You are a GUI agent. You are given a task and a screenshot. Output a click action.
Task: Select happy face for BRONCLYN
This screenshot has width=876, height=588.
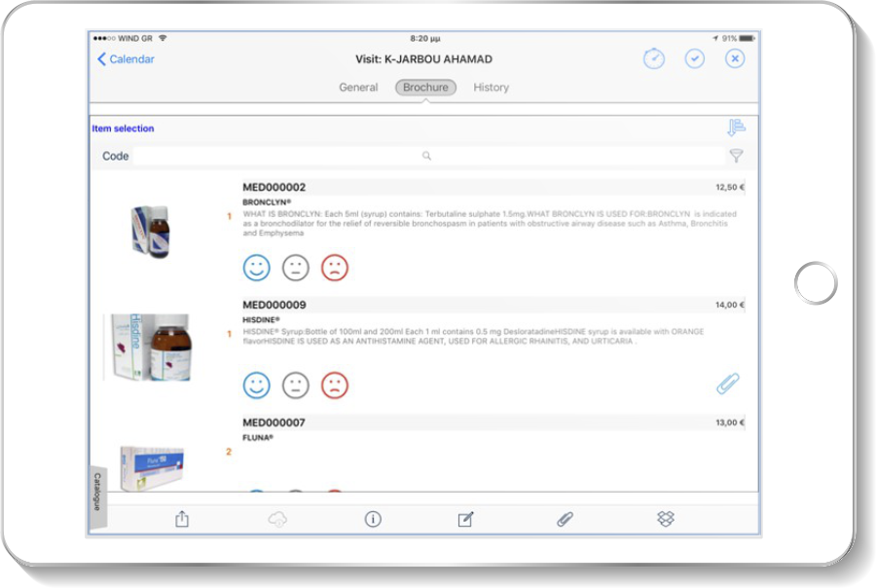coord(256,268)
